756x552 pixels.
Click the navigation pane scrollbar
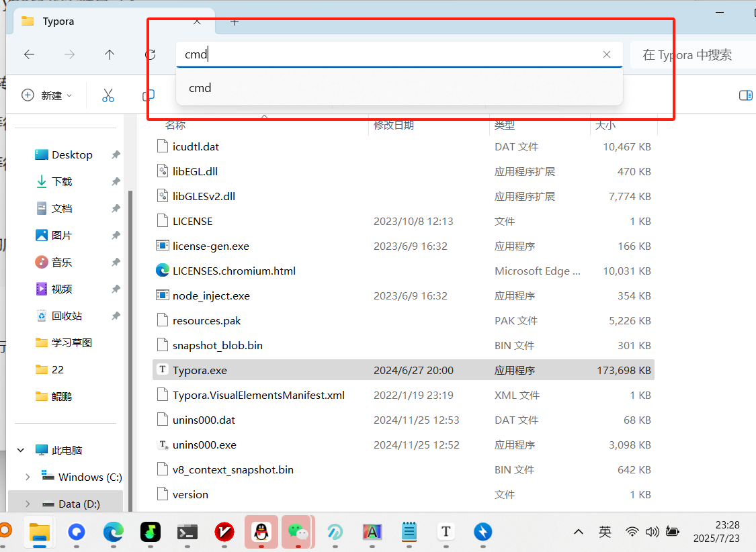[x=130, y=350]
